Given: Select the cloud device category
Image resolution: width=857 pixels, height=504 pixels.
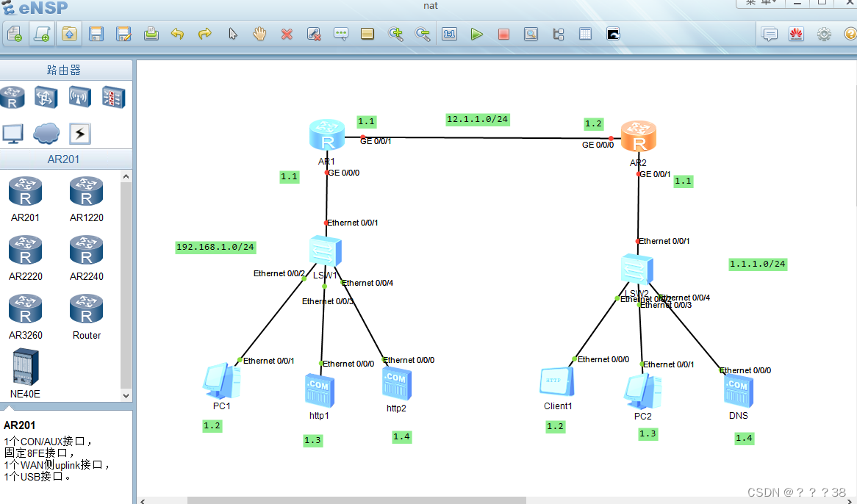Looking at the screenshot, I should point(46,133).
